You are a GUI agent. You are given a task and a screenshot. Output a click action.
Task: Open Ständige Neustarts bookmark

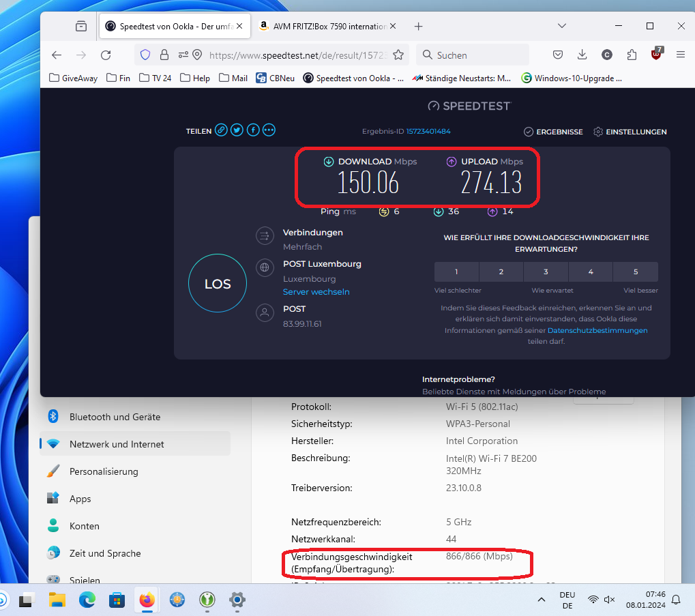(462, 78)
